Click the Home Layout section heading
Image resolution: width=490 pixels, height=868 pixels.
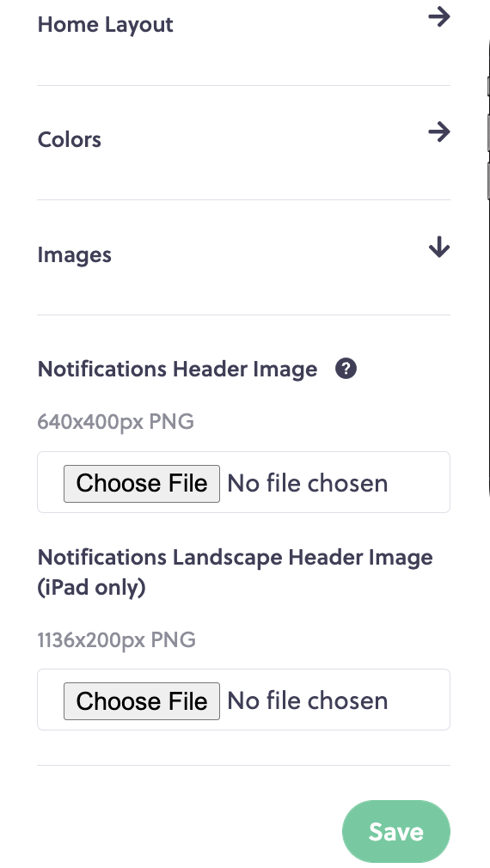pos(105,25)
